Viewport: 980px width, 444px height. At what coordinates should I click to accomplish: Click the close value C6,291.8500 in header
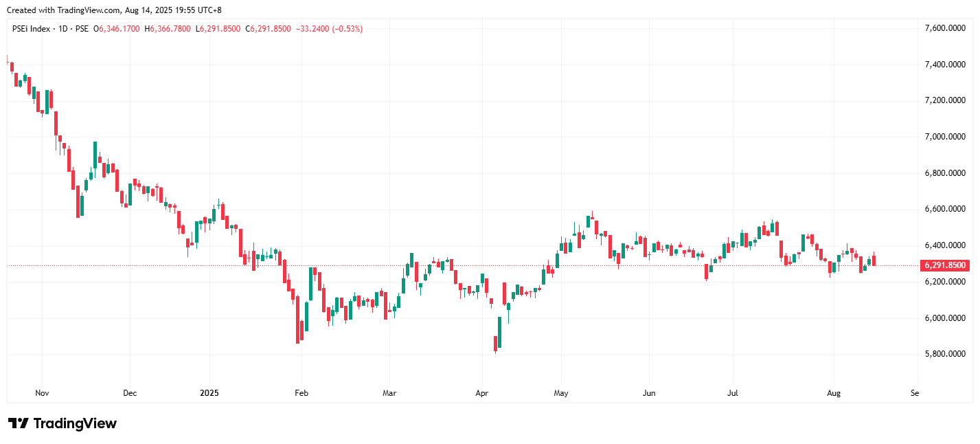tap(269, 29)
